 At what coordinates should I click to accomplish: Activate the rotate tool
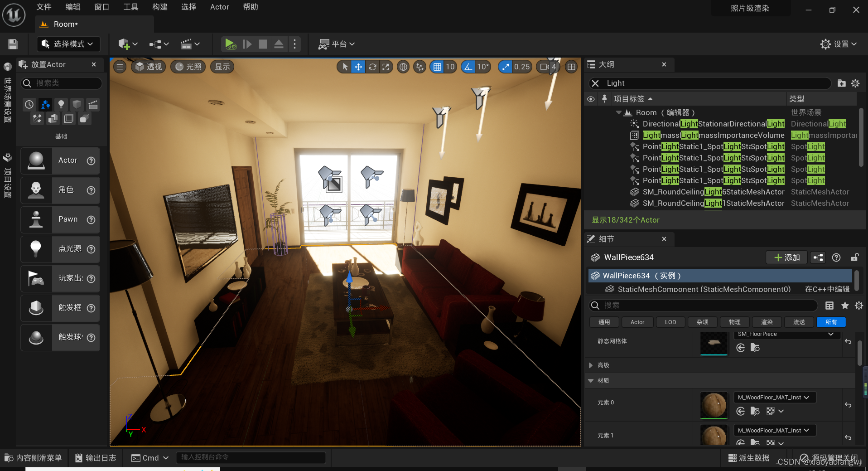click(x=372, y=67)
